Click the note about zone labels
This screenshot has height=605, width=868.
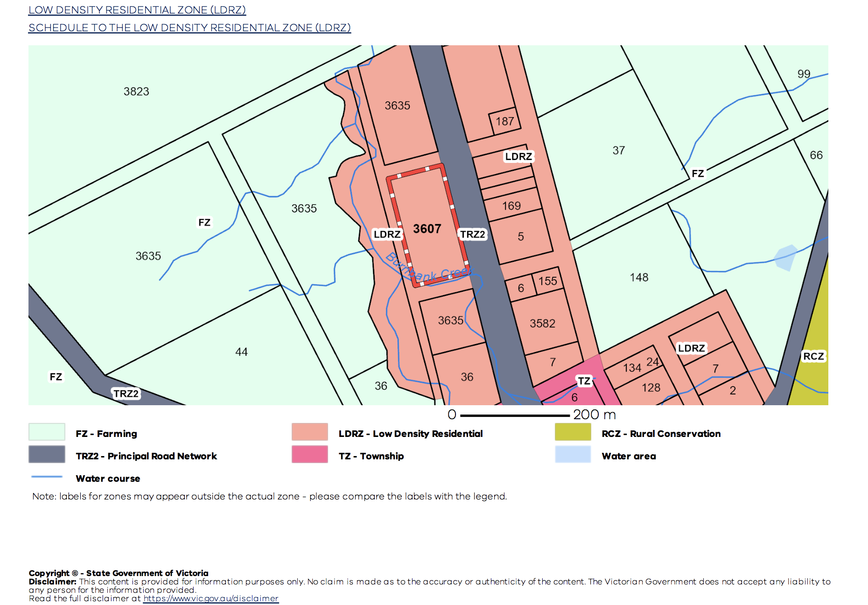coord(270,496)
